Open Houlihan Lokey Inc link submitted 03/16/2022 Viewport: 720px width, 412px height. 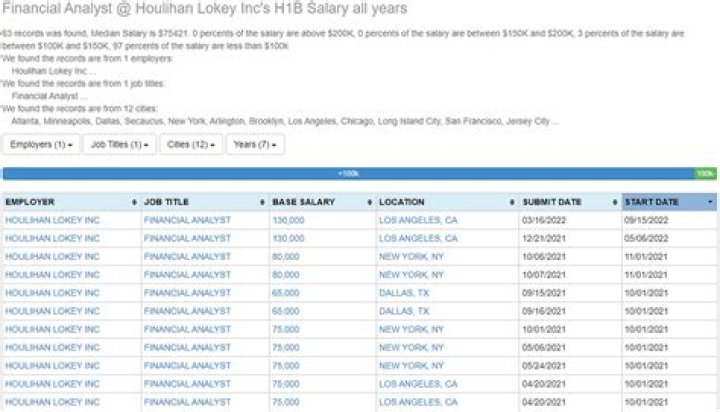pyautogui.click(x=52, y=220)
